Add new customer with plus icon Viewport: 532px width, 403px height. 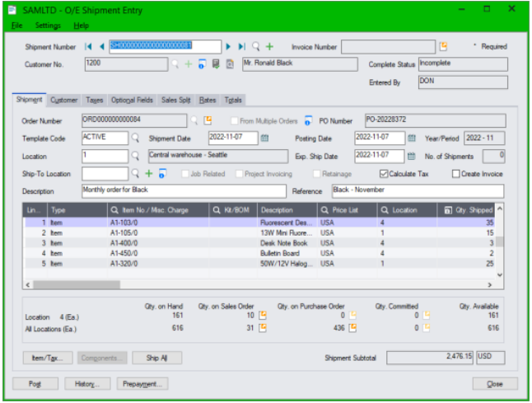[189, 63]
